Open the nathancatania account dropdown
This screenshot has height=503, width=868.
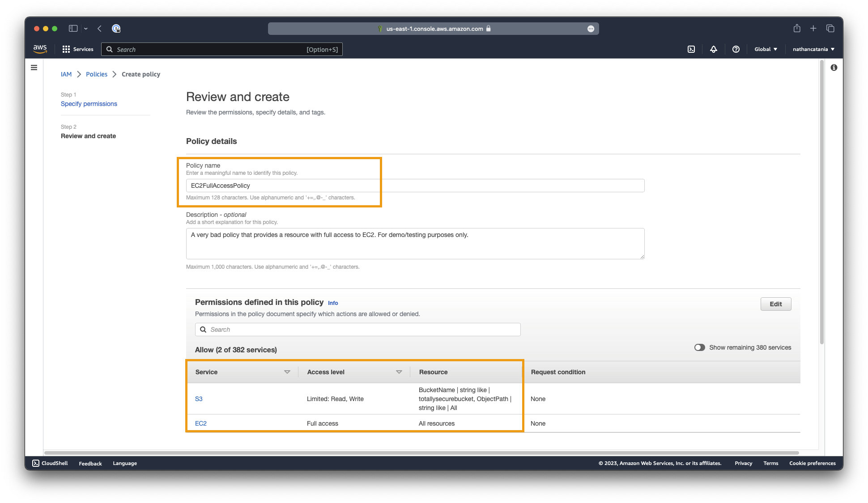pos(813,49)
